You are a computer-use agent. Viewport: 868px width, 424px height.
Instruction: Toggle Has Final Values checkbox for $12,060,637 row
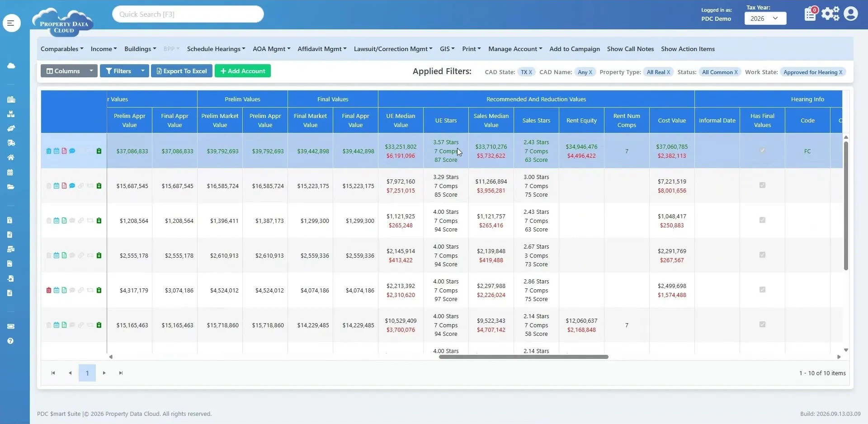click(x=762, y=324)
